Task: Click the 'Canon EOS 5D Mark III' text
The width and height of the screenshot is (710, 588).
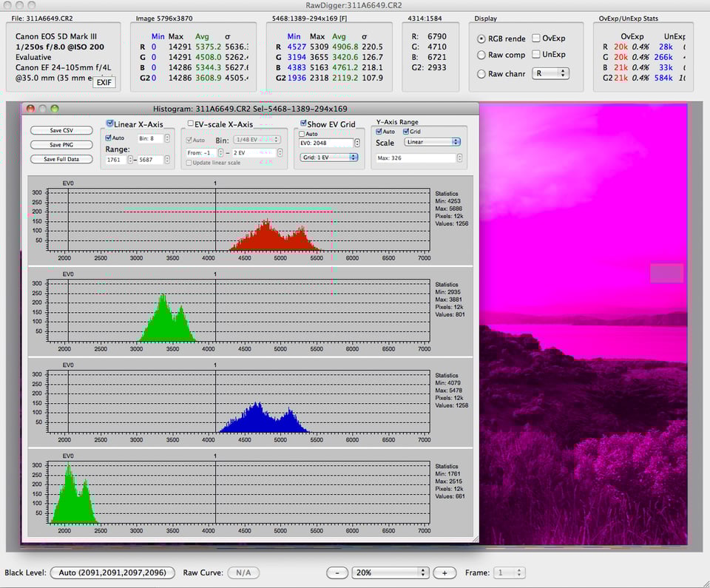Action: click(x=56, y=36)
